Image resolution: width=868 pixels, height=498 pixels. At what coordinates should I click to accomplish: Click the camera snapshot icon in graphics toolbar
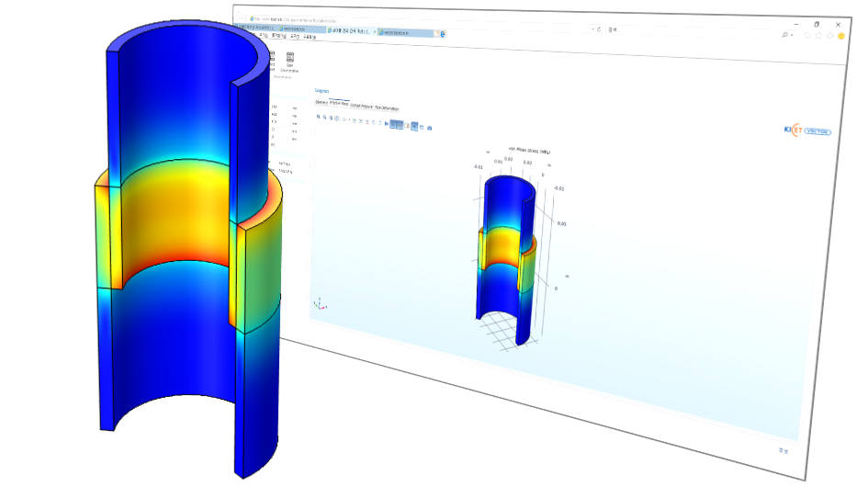[430, 127]
